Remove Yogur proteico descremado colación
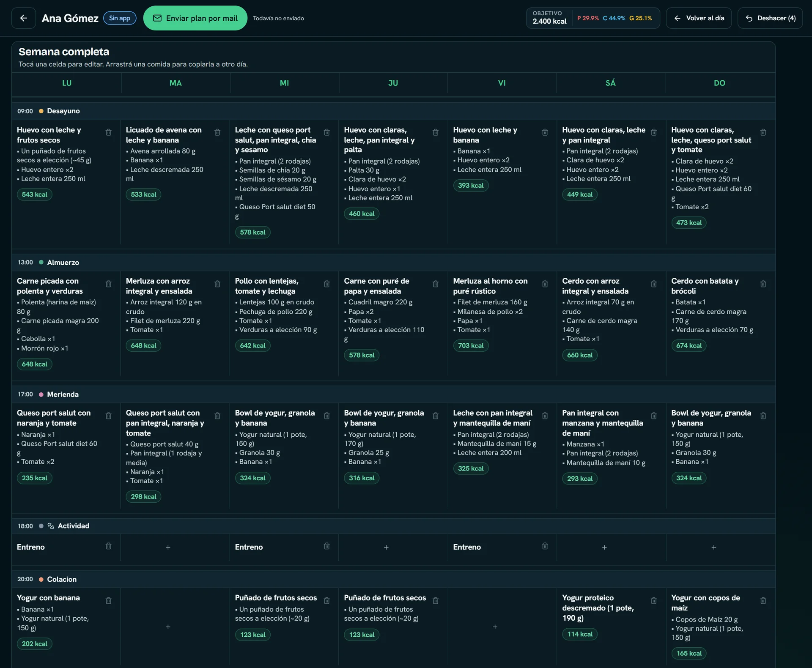 coord(654,600)
